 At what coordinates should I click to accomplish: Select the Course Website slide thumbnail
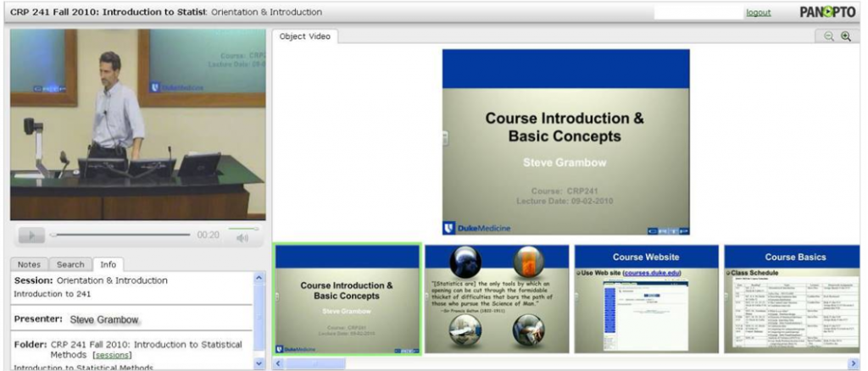click(646, 299)
